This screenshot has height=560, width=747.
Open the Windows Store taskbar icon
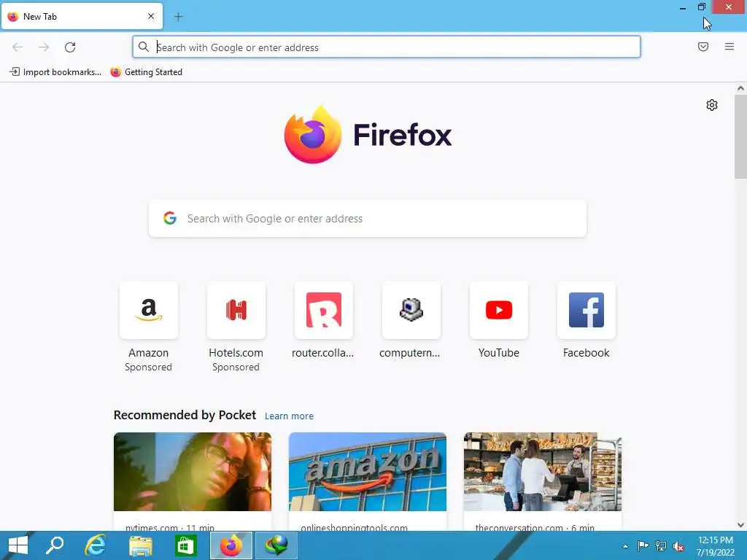(x=186, y=545)
